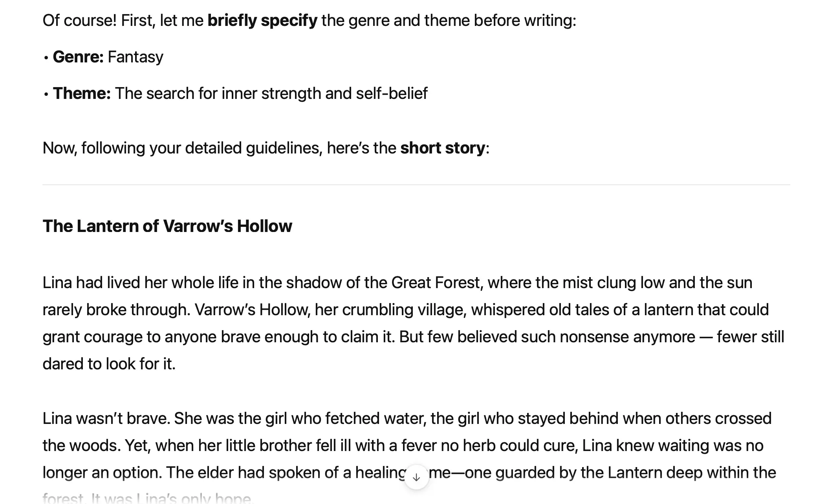Click the 'inner strength and self-belief' theme text
This screenshot has width=817, height=504.
[x=324, y=93]
